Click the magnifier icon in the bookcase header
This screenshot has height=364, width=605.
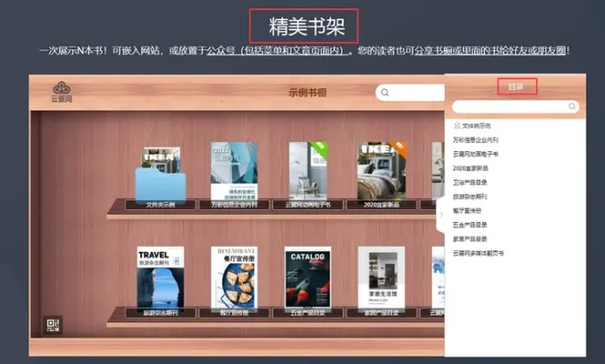click(x=385, y=93)
